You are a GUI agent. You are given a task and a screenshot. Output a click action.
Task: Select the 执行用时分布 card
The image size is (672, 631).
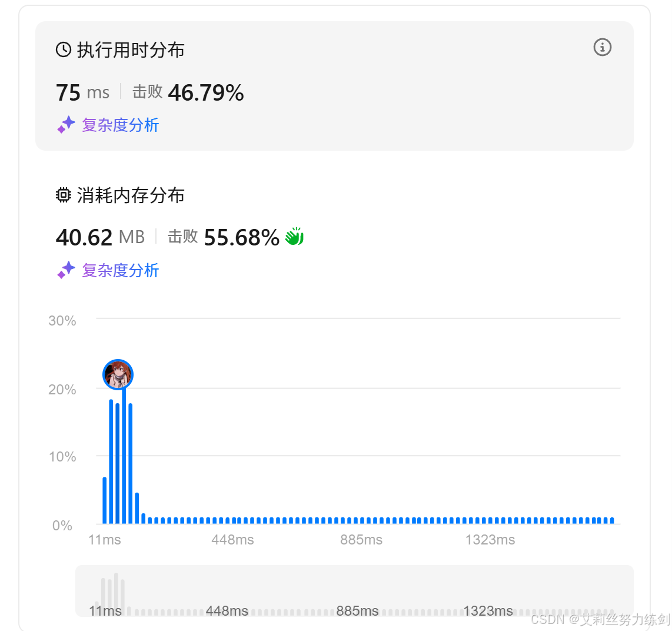tap(334, 86)
